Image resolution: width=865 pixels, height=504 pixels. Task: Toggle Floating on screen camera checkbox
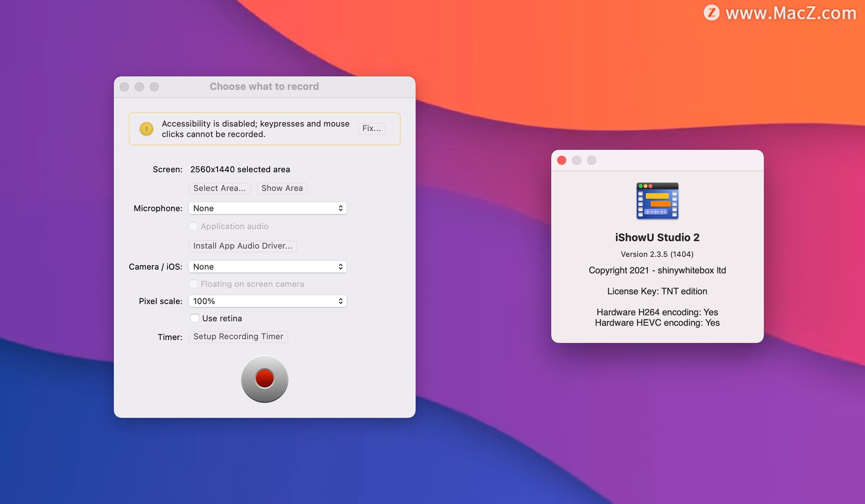pyautogui.click(x=193, y=284)
